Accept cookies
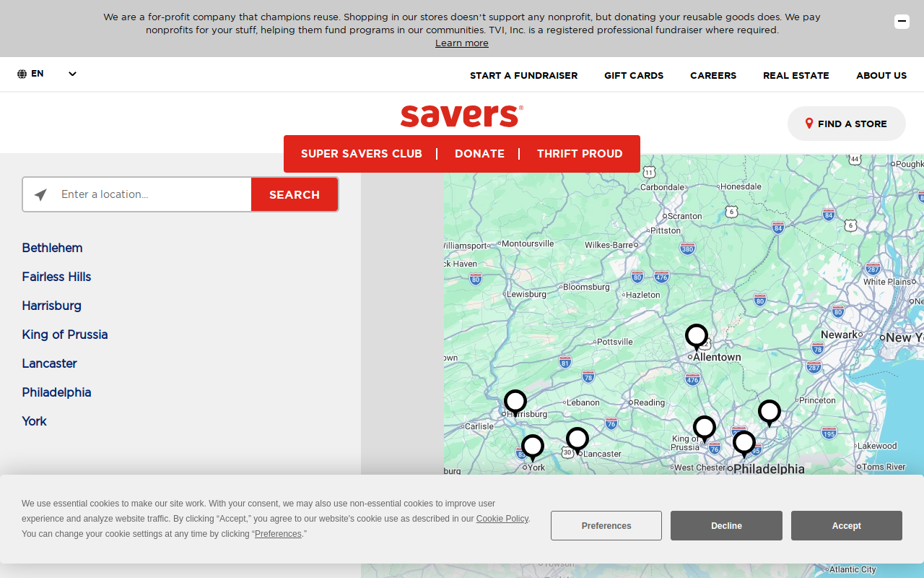This screenshot has height=578, width=924. pyautogui.click(x=847, y=526)
